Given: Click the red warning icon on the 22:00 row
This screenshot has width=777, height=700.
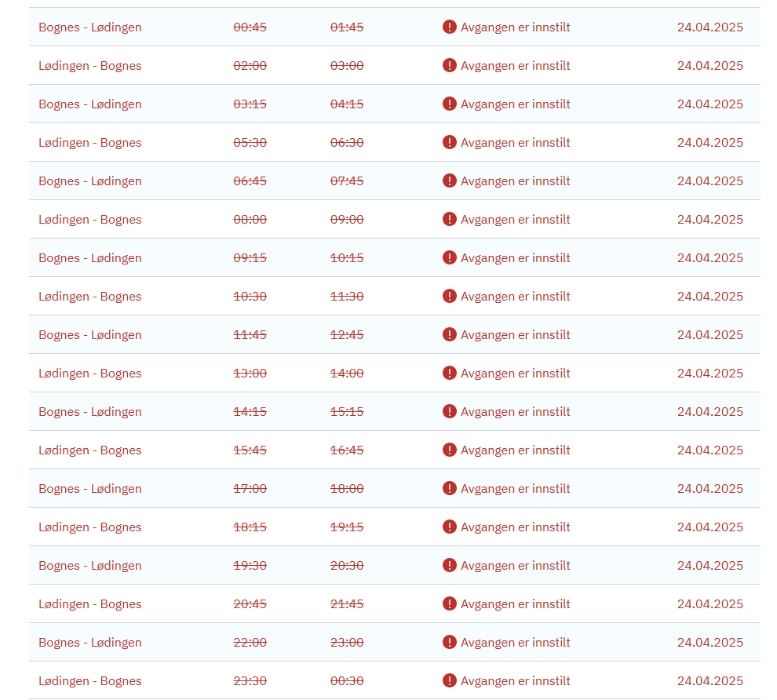Looking at the screenshot, I should [450, 643].
